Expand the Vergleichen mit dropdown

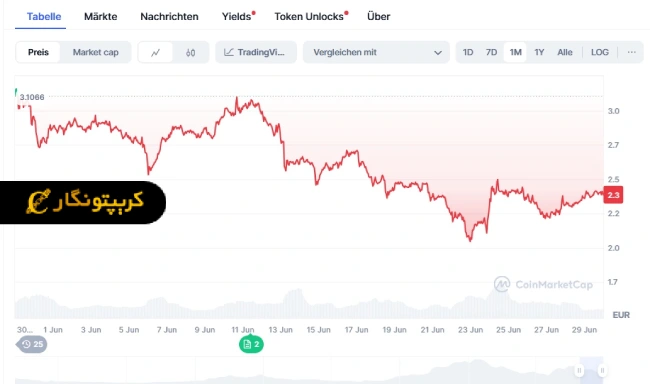click(x=376, y=52)
